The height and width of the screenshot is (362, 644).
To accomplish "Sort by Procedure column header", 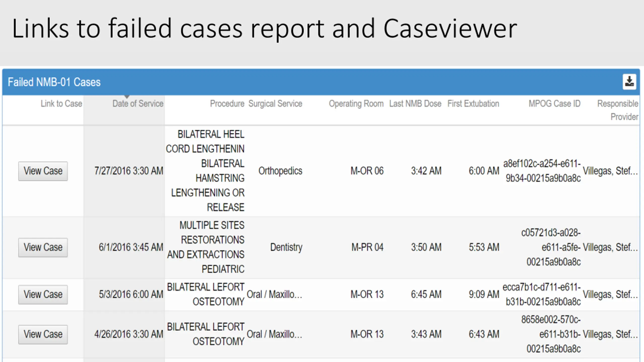I will point(227,104).
